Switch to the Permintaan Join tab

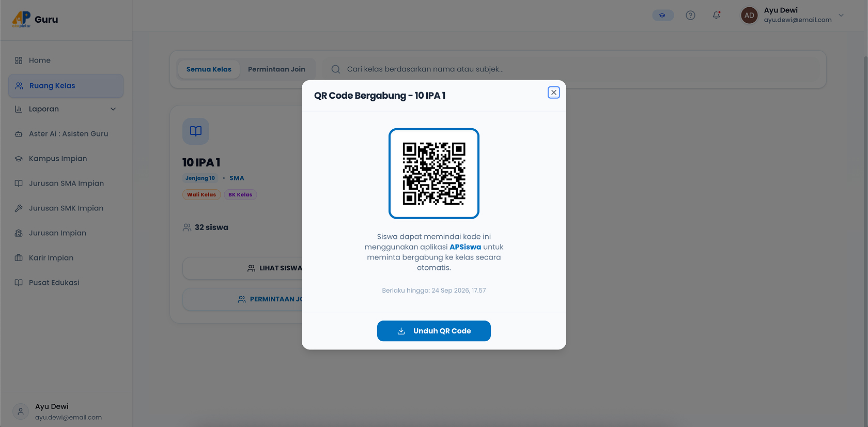[x=276, y=69]
